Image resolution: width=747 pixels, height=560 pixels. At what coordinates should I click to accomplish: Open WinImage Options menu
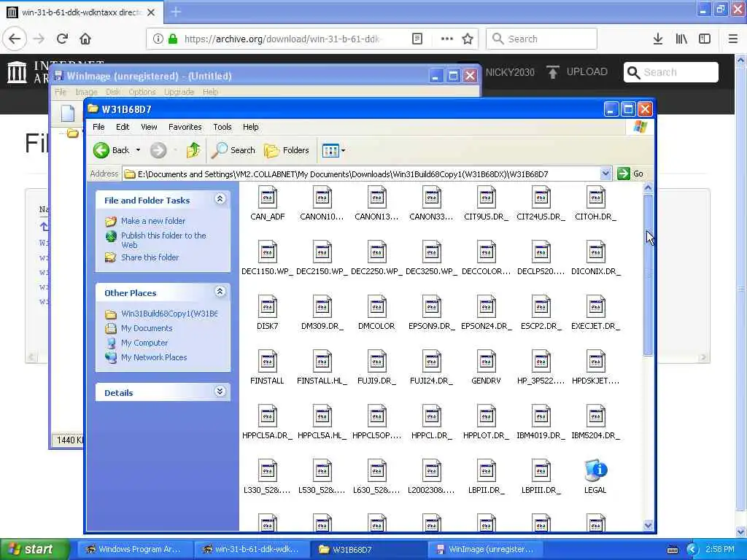point(142,92)
